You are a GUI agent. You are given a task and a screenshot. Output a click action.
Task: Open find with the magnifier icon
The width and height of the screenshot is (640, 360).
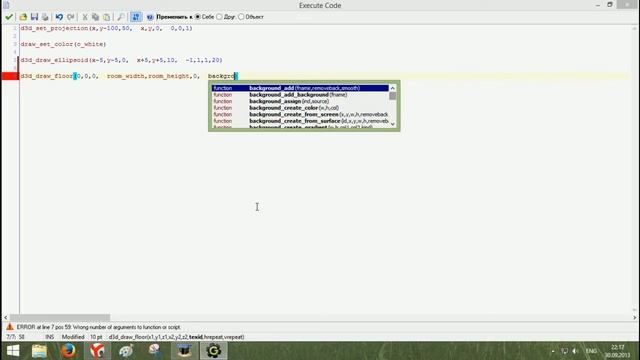[121, 17]
